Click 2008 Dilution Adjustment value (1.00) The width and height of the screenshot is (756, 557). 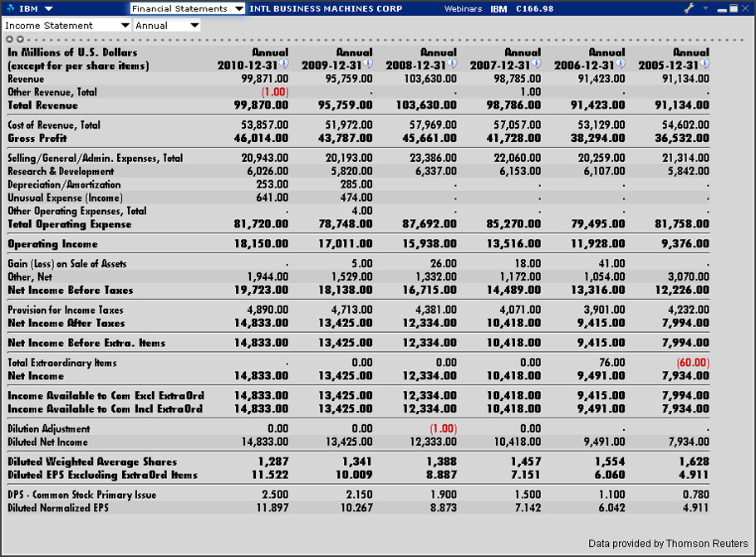pyautogui.click(x=443, y=429)
